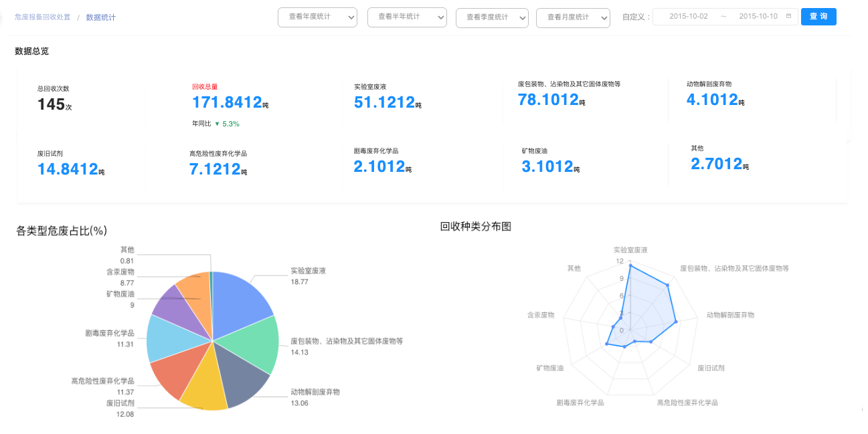Screen dimensions: 868x434
Task: Click the 数据统计 breadcrumb
Action: click(100, 17)
